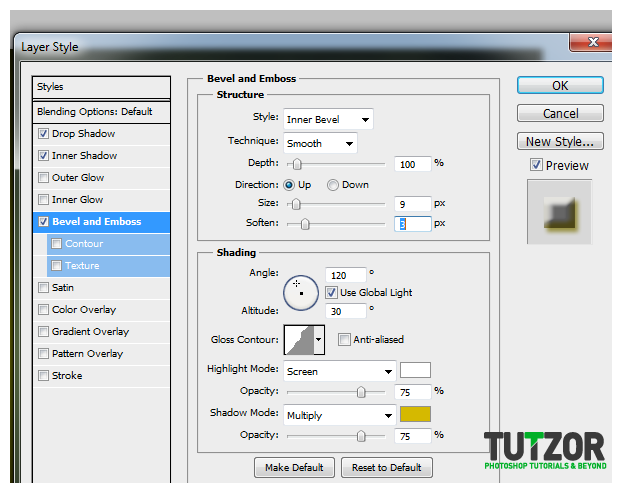Click the Shadow Opacity slider handle
This screenshot has width=622, height=493.
point(361,436)
